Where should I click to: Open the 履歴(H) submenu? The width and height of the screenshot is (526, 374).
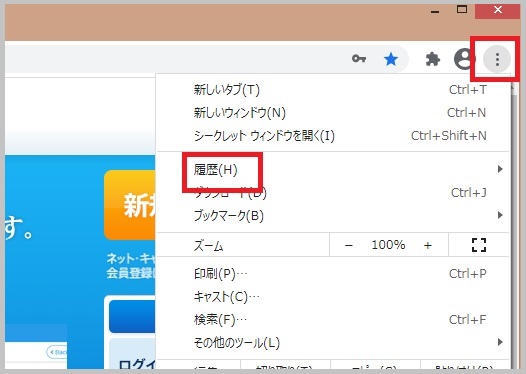click(x=333, y=169)
